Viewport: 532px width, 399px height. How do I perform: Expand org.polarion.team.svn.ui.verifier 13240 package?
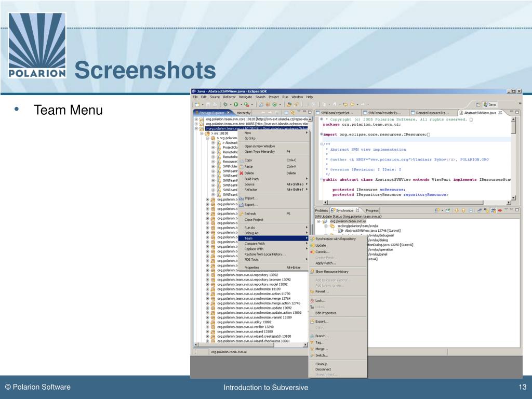click(208, 327)
